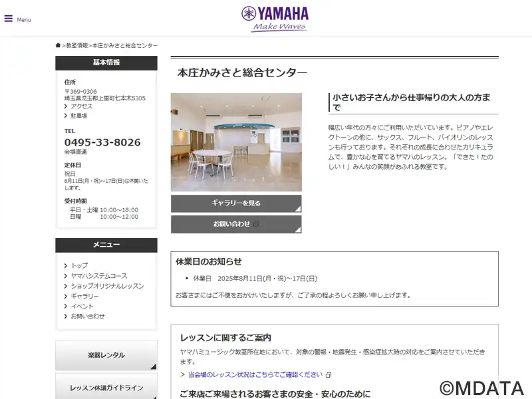Click the 本庄かみさと総合センター breadcrumb text
532x399 pixels.
(125, 45)
